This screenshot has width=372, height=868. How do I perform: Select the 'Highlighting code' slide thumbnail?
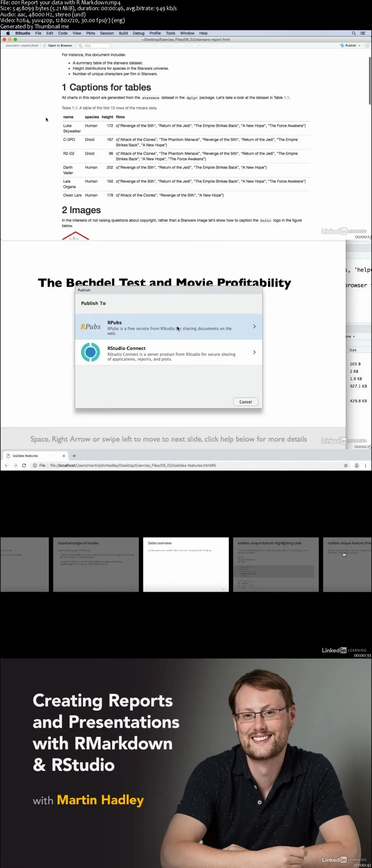(276, 564)
